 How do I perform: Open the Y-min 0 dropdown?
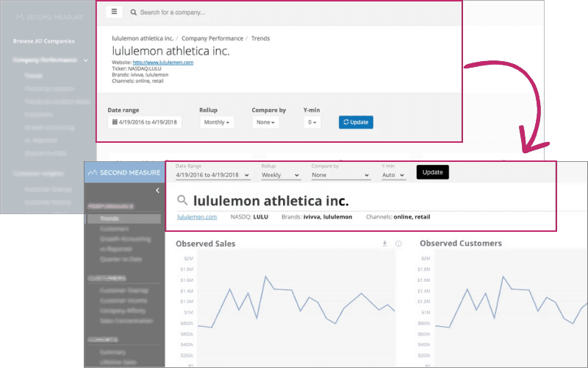click(312, 122)
